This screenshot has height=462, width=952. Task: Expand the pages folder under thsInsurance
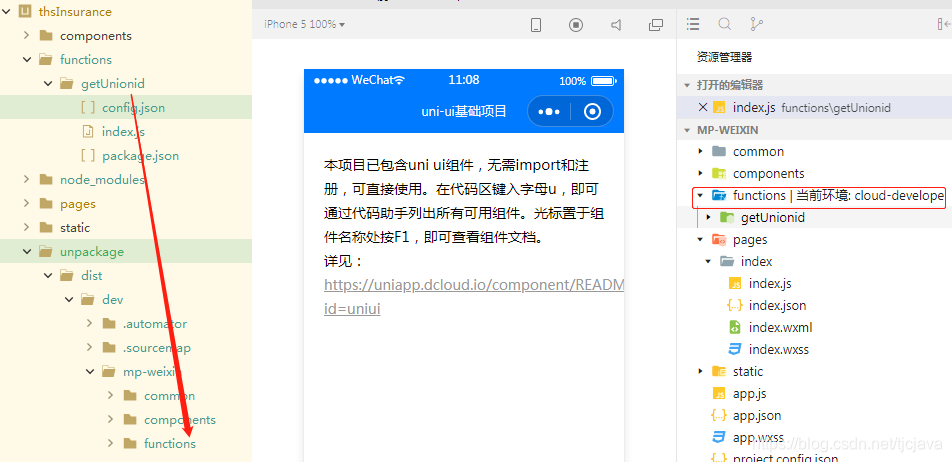[x=27, y=203]
